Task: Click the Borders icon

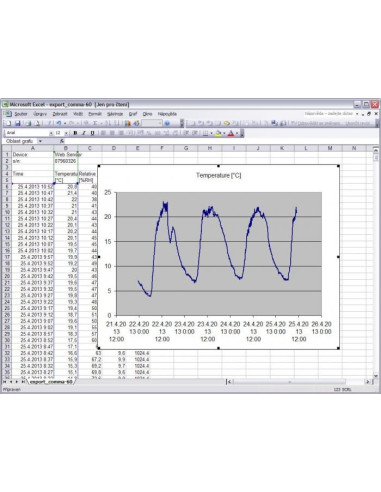Action: 205,133
